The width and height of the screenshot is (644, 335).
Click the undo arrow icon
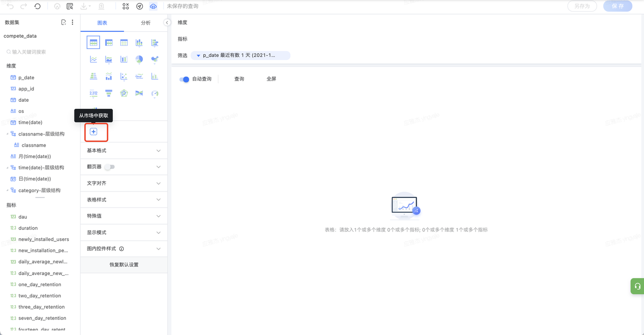tap(10, 6)
